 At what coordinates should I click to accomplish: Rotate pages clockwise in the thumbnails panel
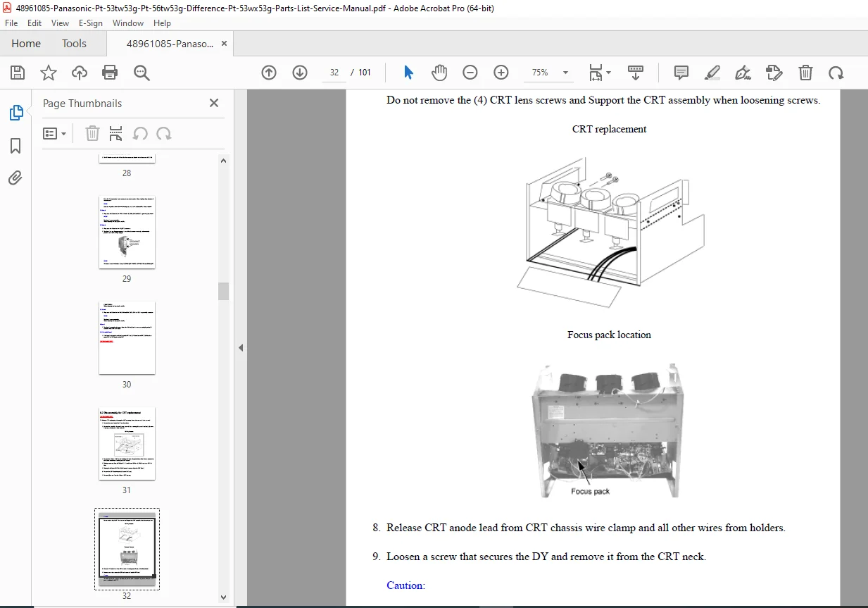[x=164, y=134]
